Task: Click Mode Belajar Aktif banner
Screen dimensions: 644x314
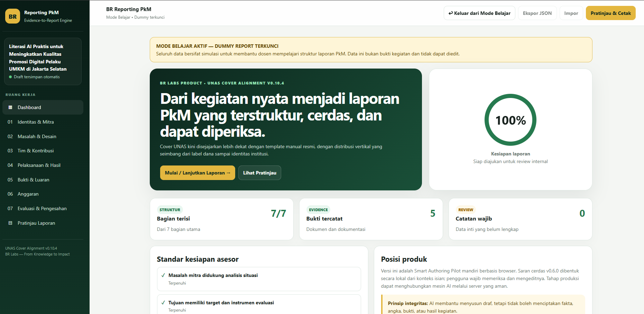Action: click(x=371, y=50)
